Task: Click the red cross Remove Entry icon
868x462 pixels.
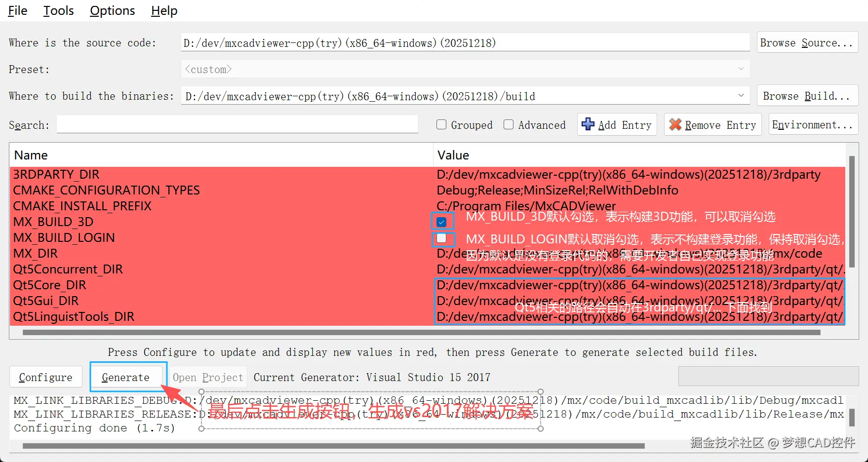Action: tap(675, 124)
